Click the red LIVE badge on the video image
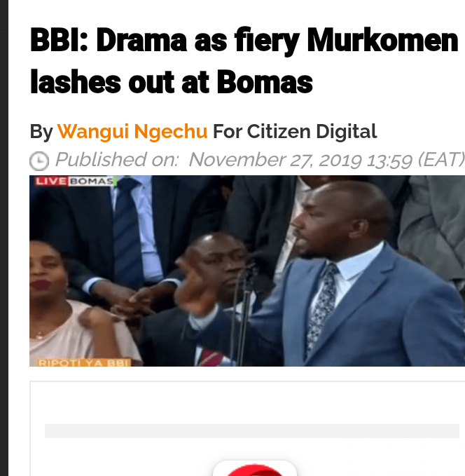465x476 pixels. 51,182
